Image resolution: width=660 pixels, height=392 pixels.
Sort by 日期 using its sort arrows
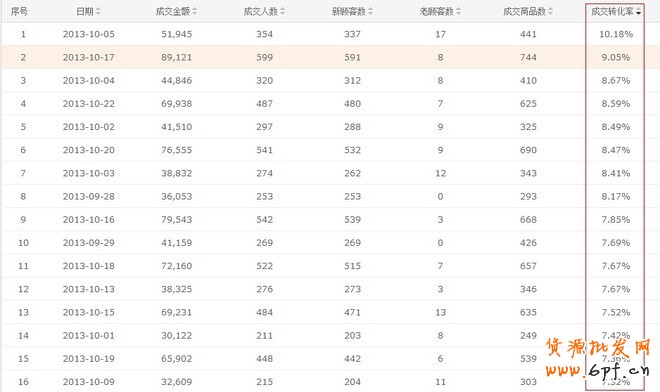pos(98,12)
